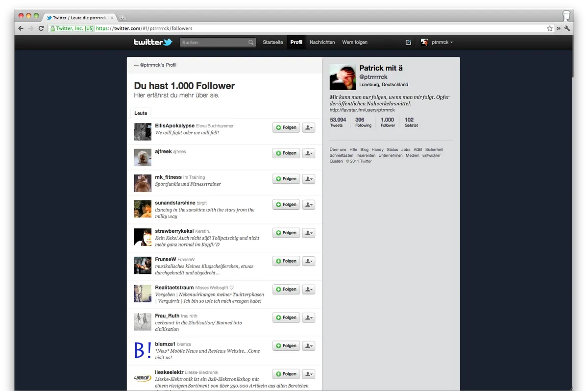Screen dimensions: 588x391
Task: Open Chrome wrench settings menu
Action: tap(567, 28)
